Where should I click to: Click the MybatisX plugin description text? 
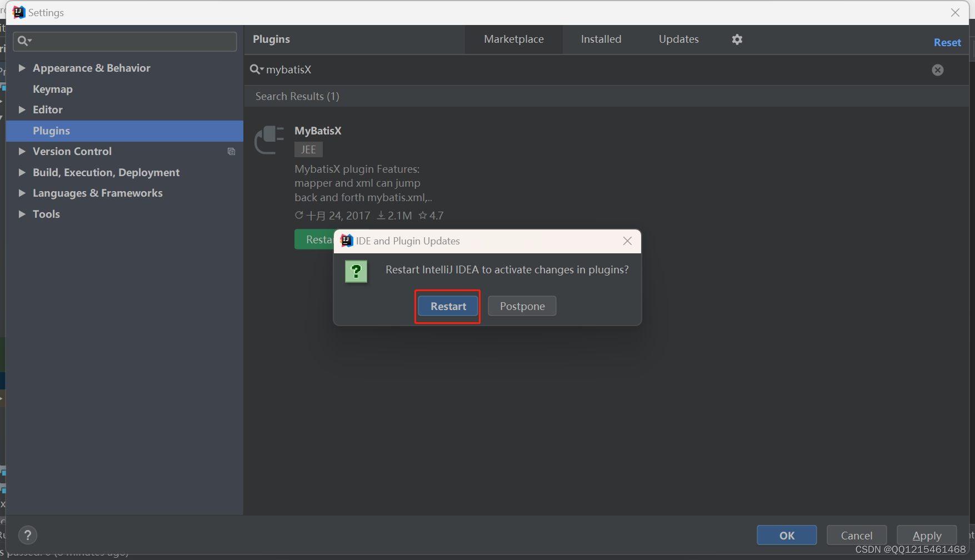coord(363,183)
